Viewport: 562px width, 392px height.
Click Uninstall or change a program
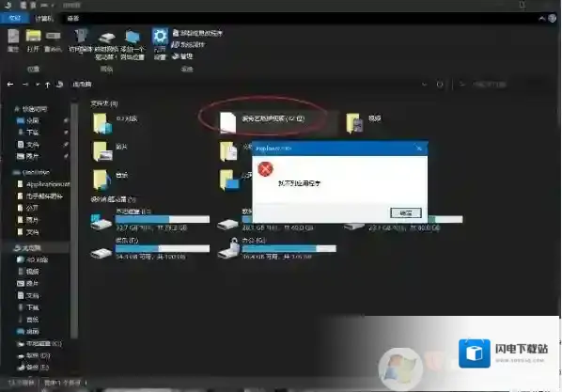click(x=197, y=33)
